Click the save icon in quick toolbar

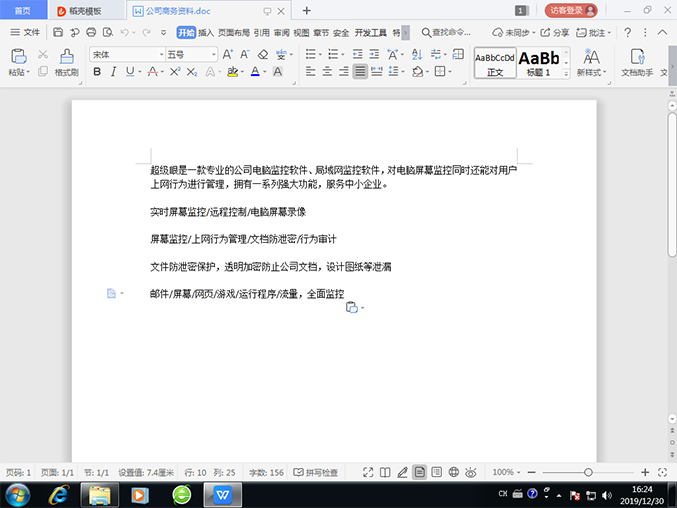coord(58,32)
